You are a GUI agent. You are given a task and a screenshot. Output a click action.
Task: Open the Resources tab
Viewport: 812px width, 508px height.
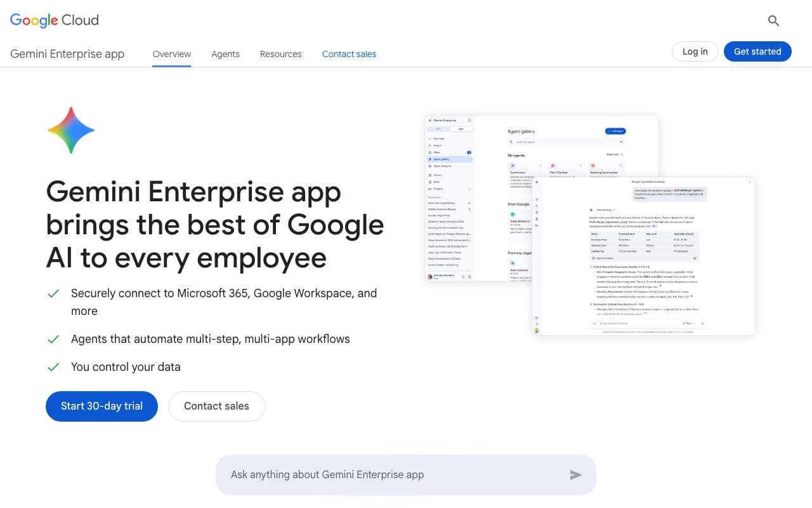click(x=281, y=54)
